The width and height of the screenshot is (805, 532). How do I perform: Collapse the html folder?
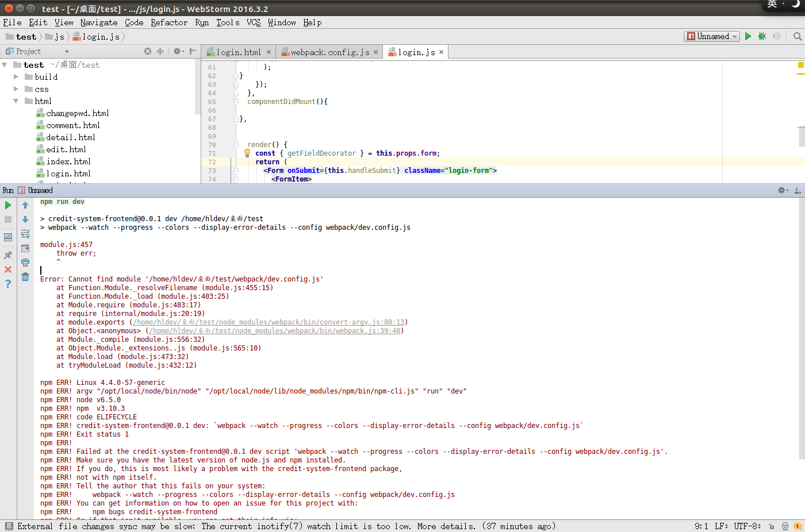[x=16, y=101]
